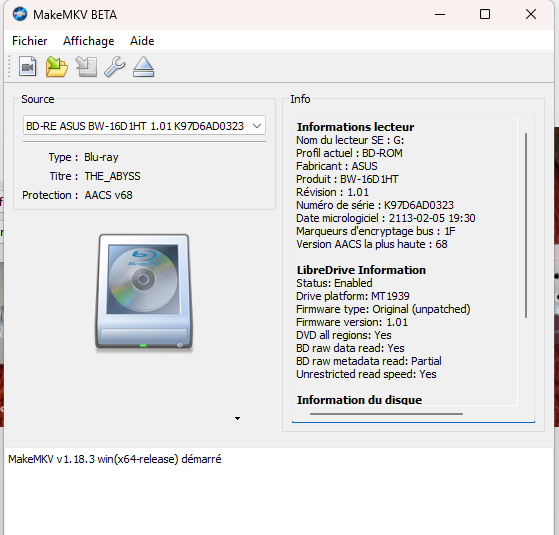Click 'Produit : BW-16D1HT' line

347,179
